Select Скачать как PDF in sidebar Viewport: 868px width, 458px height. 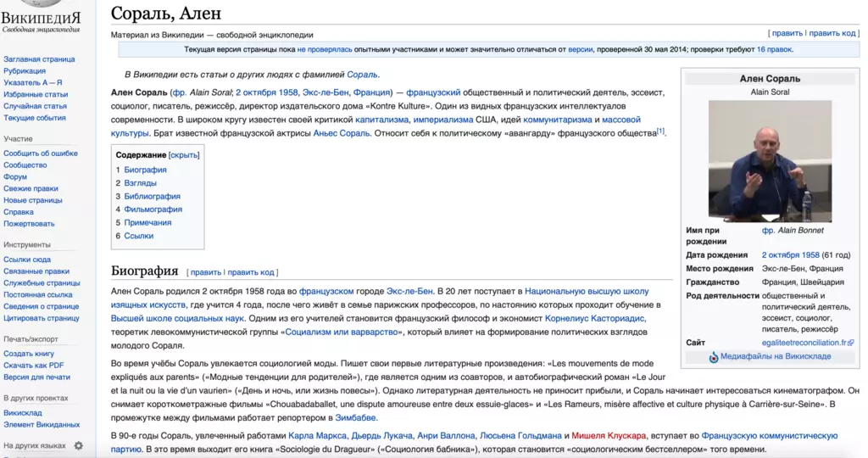tap(33, 365)
